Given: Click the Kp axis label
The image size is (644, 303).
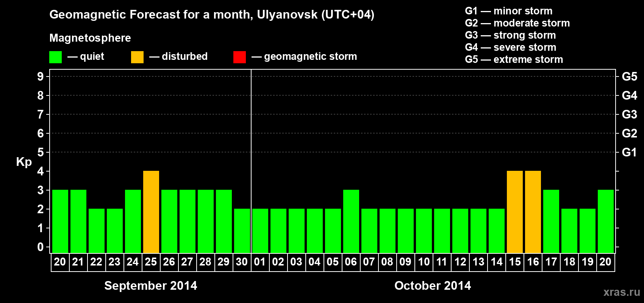Looking at the screenshot, I should pyautogui.click(x=24, y=162).
